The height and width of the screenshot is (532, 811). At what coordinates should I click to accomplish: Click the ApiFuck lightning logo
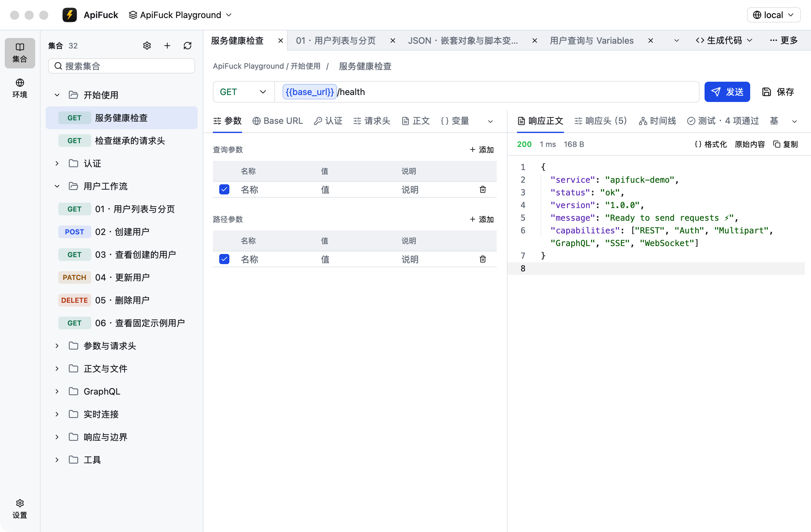pos(69,15)
